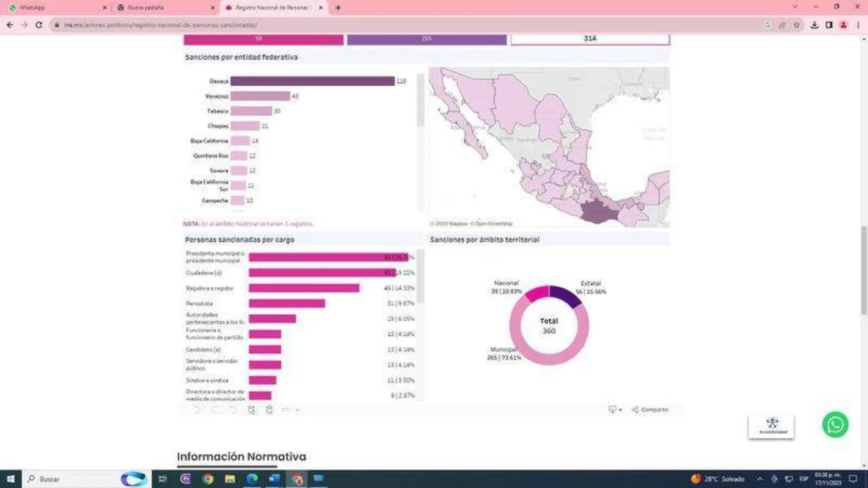This screenshot has height=488, width=868.
Task: Open Chrome downloads icon
Action: (815, 25)
